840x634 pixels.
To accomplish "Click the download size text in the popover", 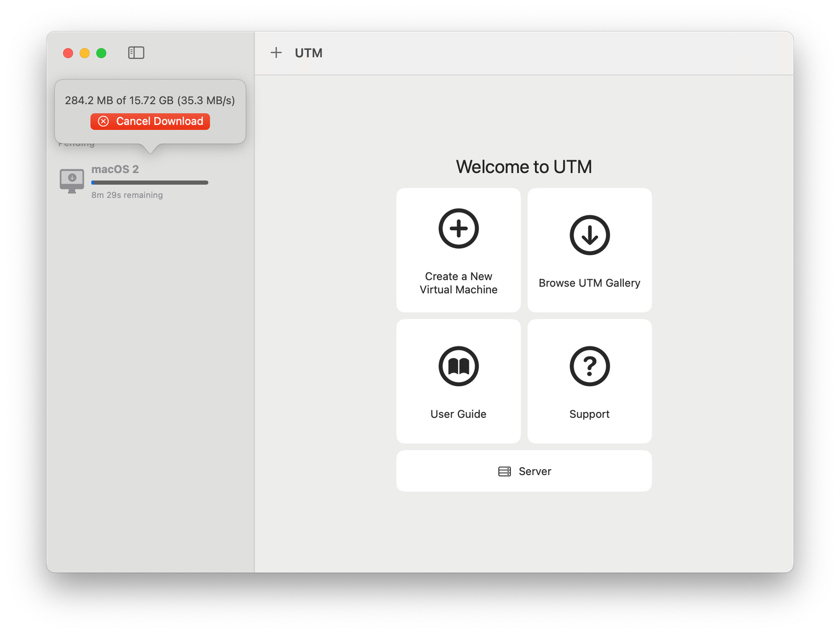I will [x=150, y=100].
